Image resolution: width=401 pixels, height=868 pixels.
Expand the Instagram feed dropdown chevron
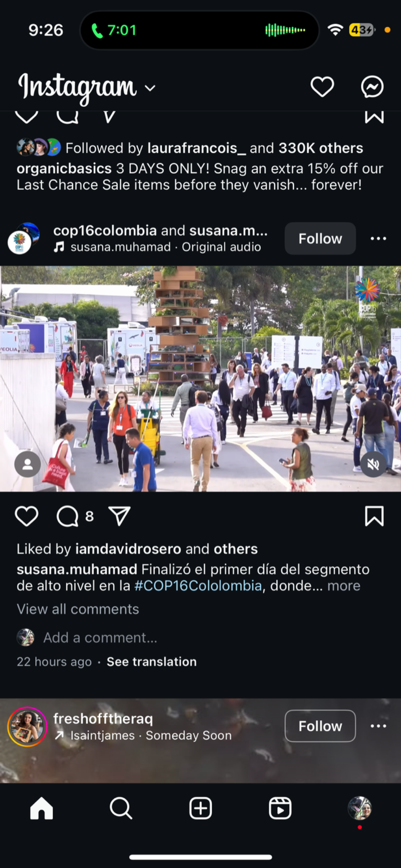point(150,88)
